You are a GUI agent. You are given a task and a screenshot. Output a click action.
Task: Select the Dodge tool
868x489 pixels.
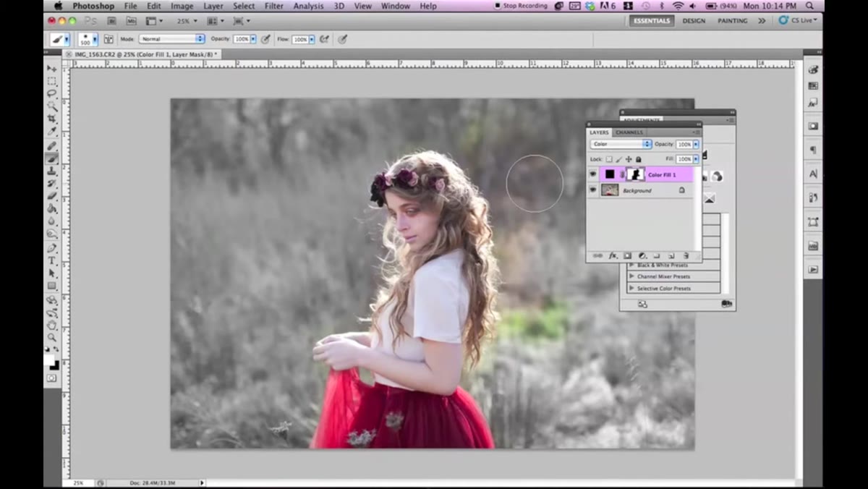pyautogui.click(x=52, y=234)
